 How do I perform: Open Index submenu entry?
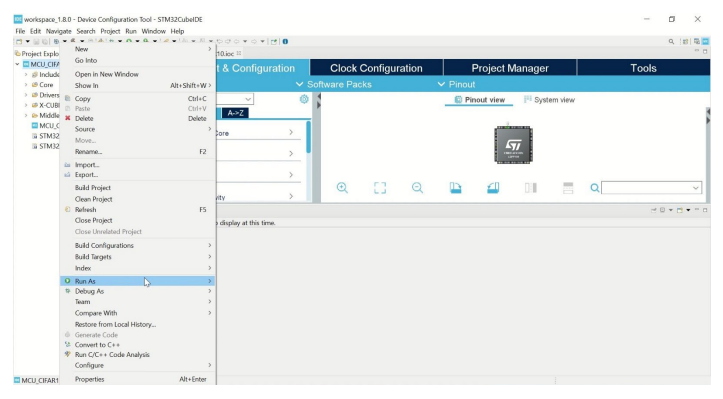tap(138, 268)
